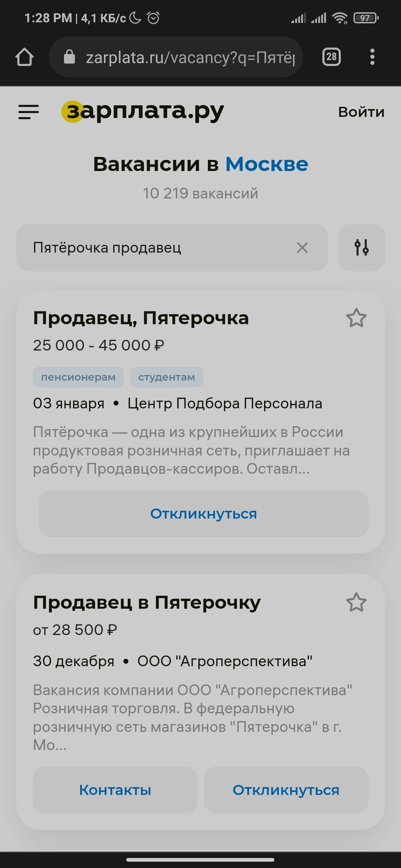Viewport: 401px width, 868px height.
Task: Open the Продавец, Пятерочка vacancy title
Action: point(141,318)
